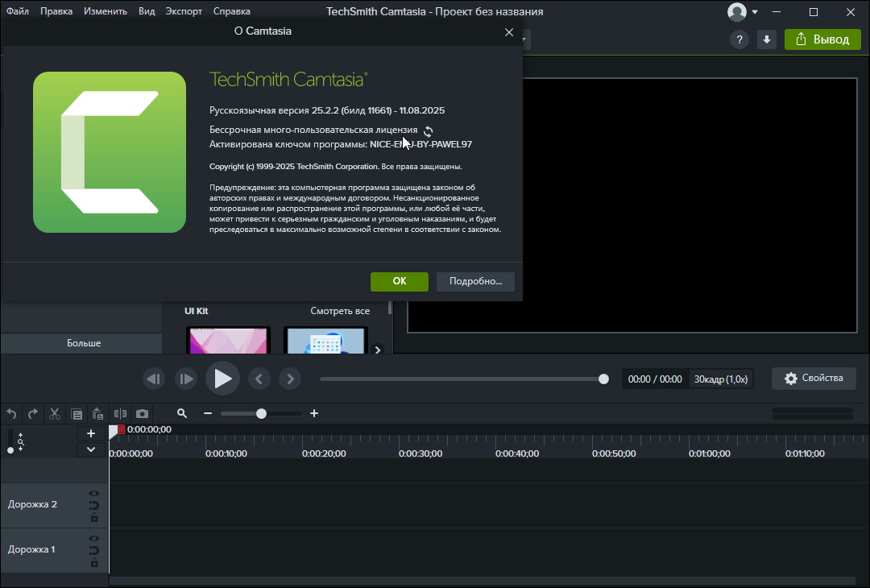
Task: Click the Дорожка 1 track label
Action: point(31,549)
